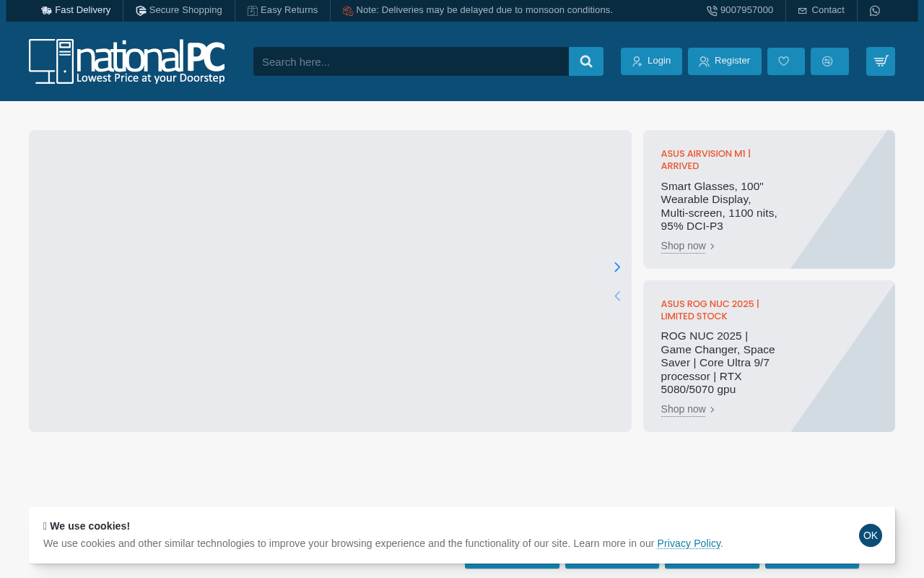Click the Easy Returns box icon
Image resolution: width=924 pixels, height=578 pixels.
(253, 11)
